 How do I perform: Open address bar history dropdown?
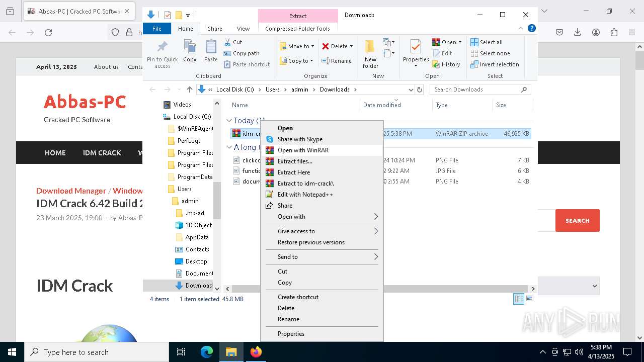[411, 89]
